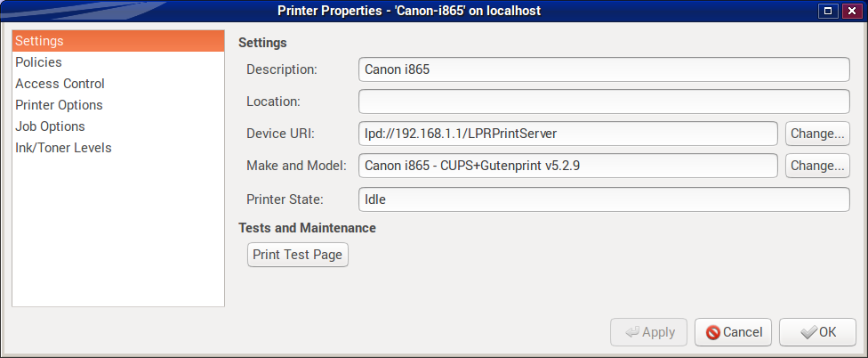
Task: Click the Printer Properties title bar
Action: click(409, 11)
